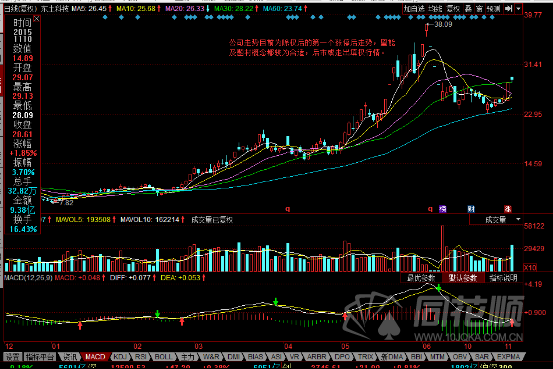Switch to the BOLL indicator tab
The height and width of the screenshot is (369, 553).
coord(163,357)
